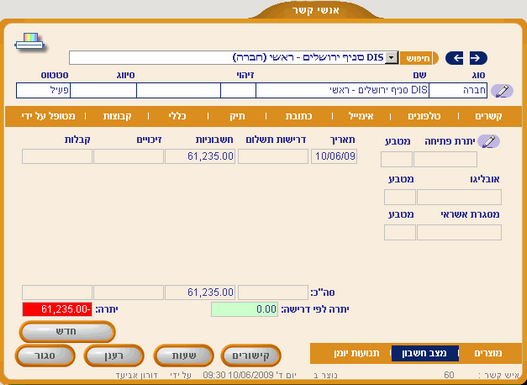
Task: Click the red balance field -61,235.00
Action: pos(57,309)
